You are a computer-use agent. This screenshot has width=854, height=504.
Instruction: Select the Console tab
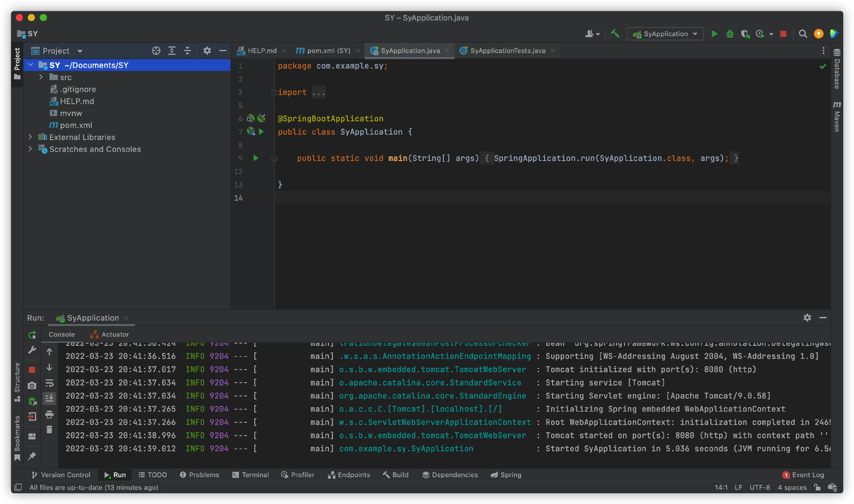[x=62, y=335]
